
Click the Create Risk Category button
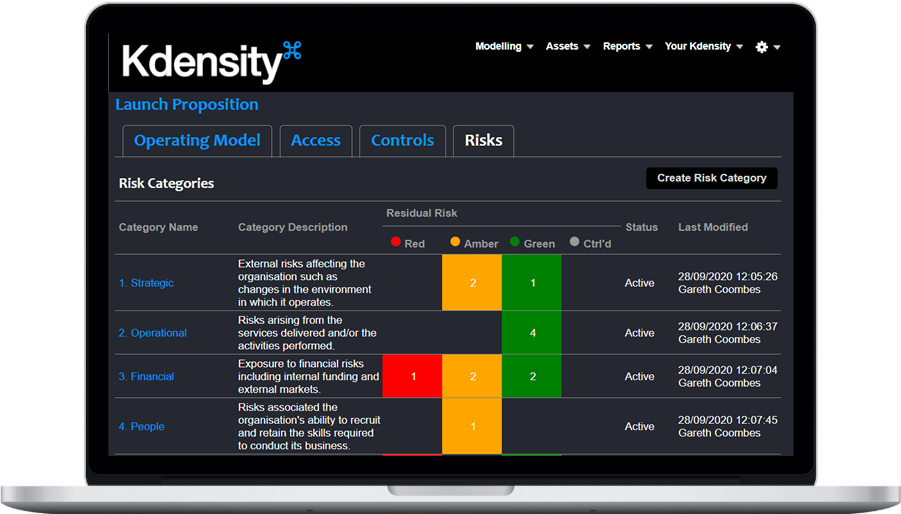[x=711, y=178]
